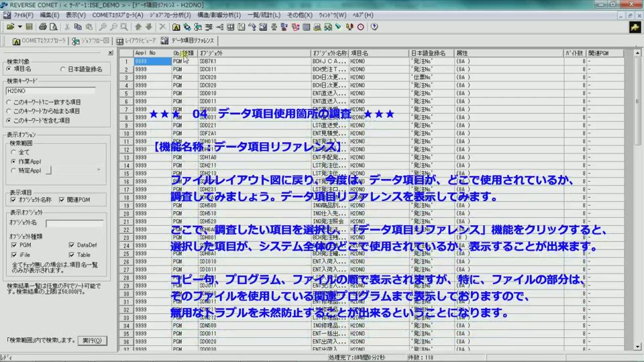Click the help question mark icon

point(374,27)
